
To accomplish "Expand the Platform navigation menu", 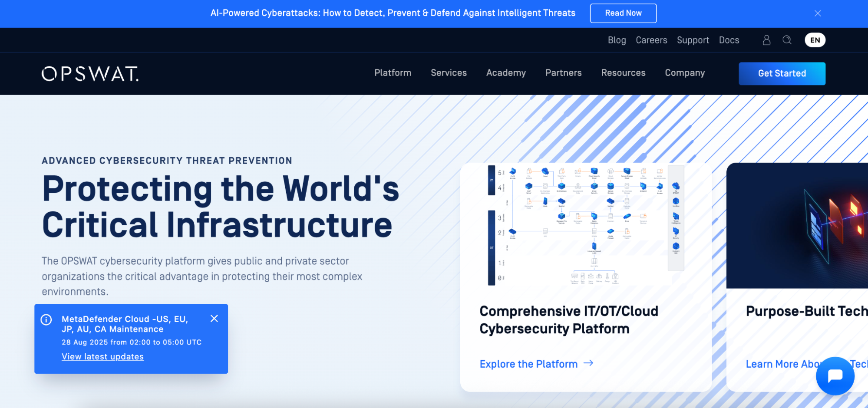I will [x=393, y=73].
